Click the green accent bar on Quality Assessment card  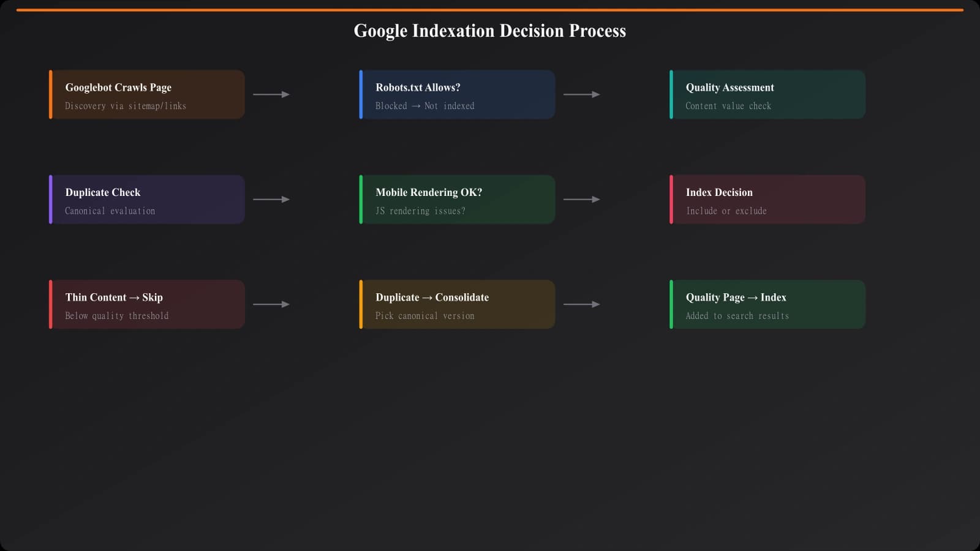pos(671,94)
